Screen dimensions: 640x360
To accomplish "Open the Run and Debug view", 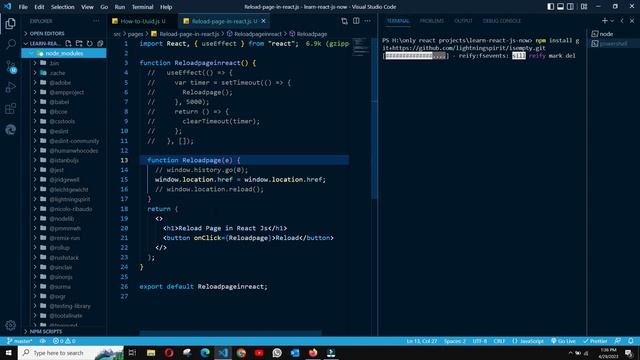I will [11, 87].
